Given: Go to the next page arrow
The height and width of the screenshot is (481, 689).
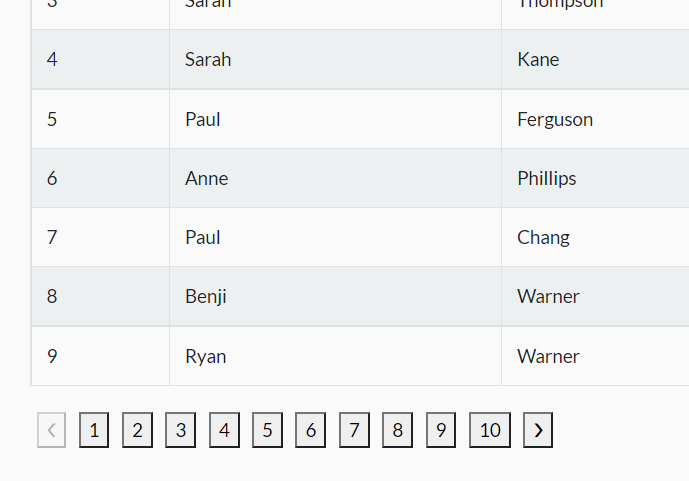Looking at the screenshot, I should [538, 430].
